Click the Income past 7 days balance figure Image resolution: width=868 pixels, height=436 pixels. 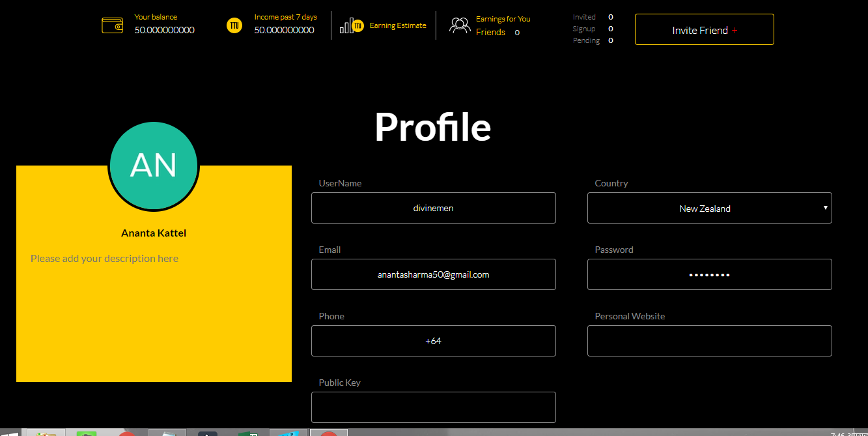tap(285, 30)
